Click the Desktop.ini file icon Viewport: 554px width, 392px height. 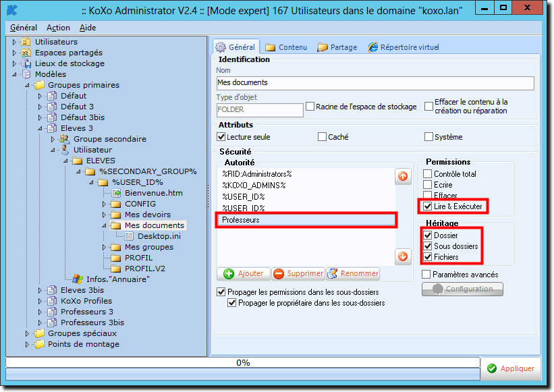[x=129, y=236]
